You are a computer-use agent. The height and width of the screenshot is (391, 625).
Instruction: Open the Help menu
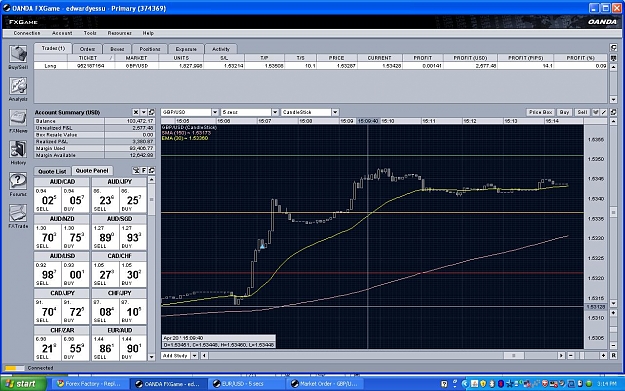148,33
